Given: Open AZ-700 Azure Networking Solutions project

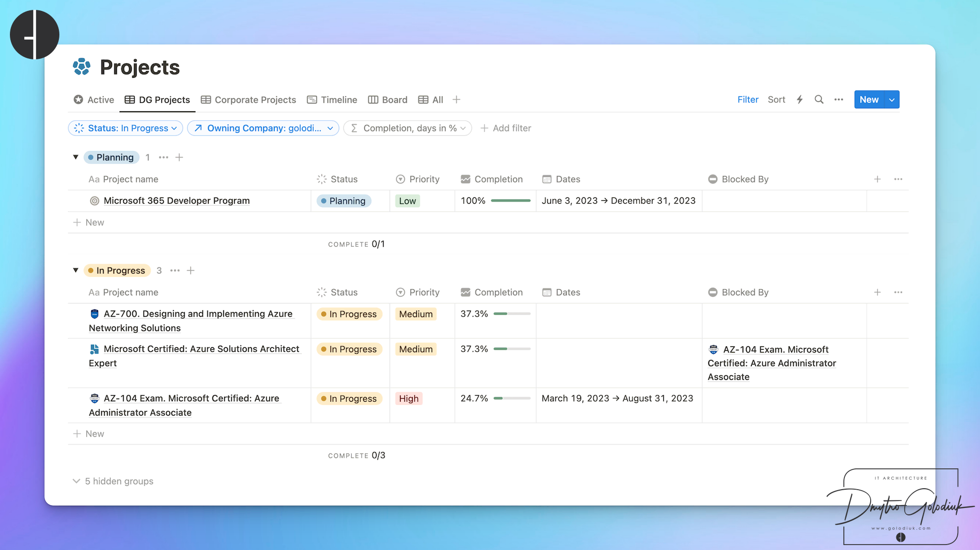Looking at the screenshot, I should point(192,321).
